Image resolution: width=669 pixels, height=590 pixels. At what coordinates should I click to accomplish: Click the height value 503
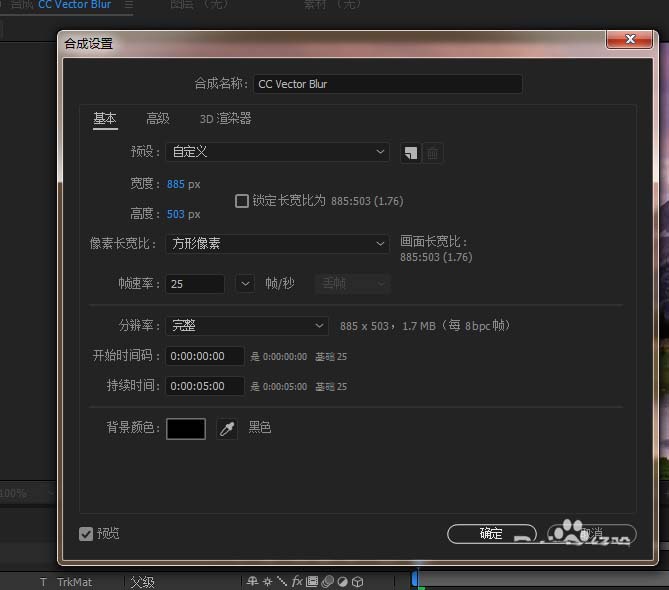(x=176, y=214)
